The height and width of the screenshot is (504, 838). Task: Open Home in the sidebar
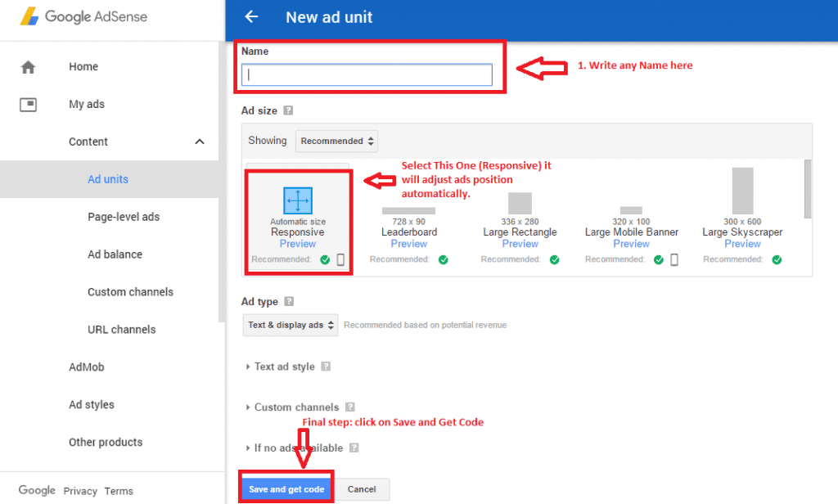point(83,67)
